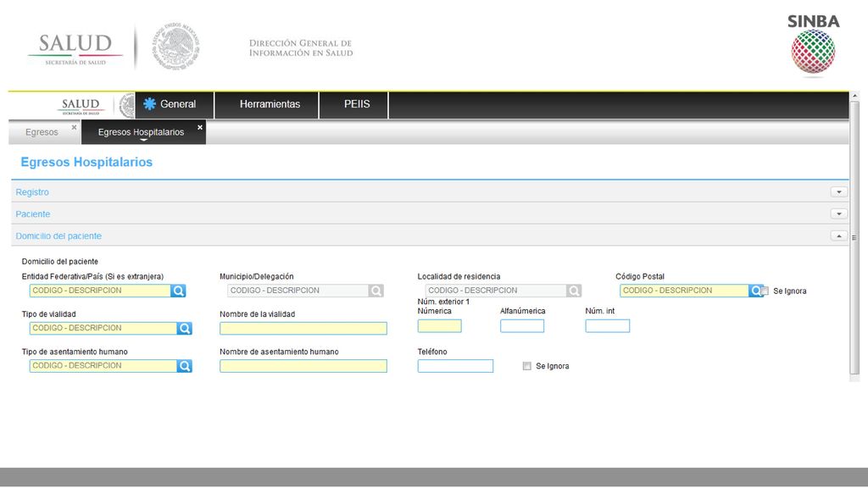Click the Dirección General de Información en Salud text

click(x=301, y=48)
